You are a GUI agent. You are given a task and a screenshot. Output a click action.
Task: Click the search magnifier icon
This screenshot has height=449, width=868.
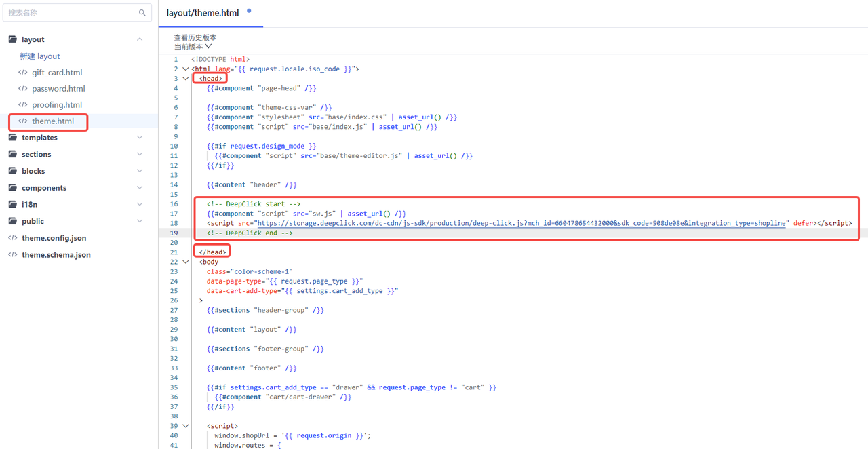142,12
